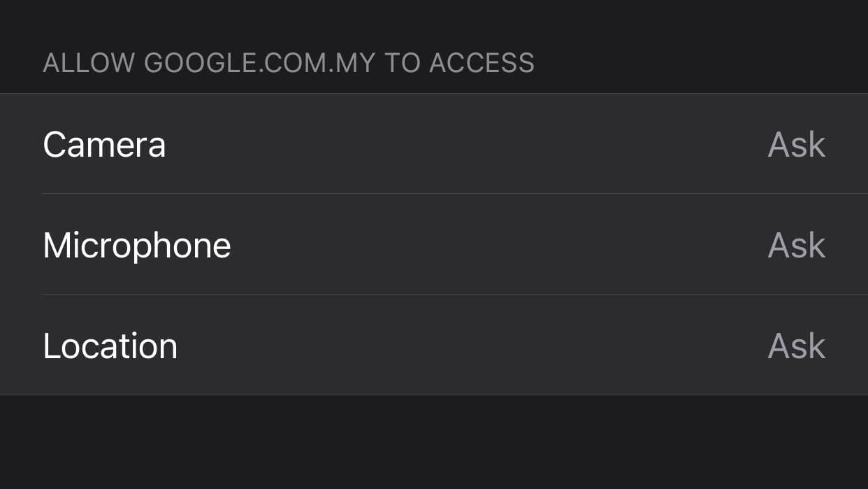
Task: Click the divider between Microphone and Location
Action: (x=454, y=295)
